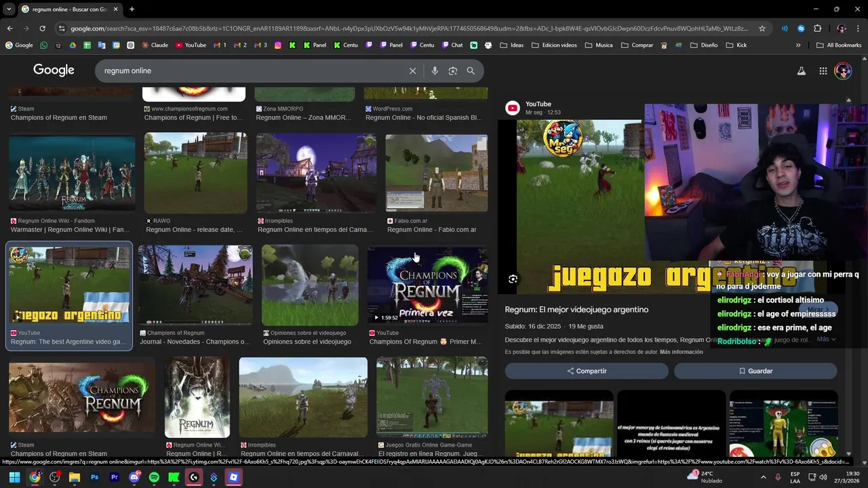Open the Diseño bookmark folder

(x=704, y=45)
